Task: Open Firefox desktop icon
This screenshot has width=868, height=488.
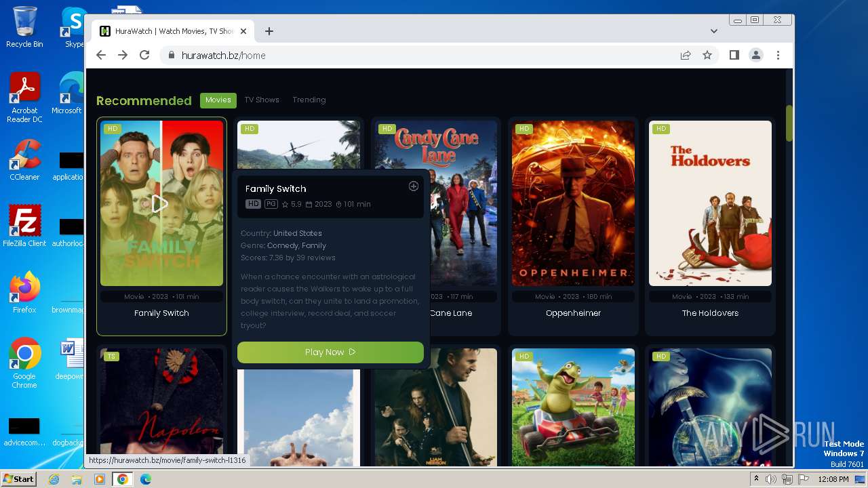Action: [24, 293]
